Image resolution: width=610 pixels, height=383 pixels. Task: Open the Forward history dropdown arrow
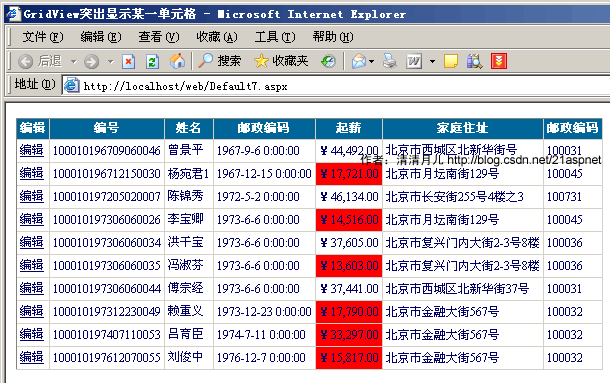[110, 61]
